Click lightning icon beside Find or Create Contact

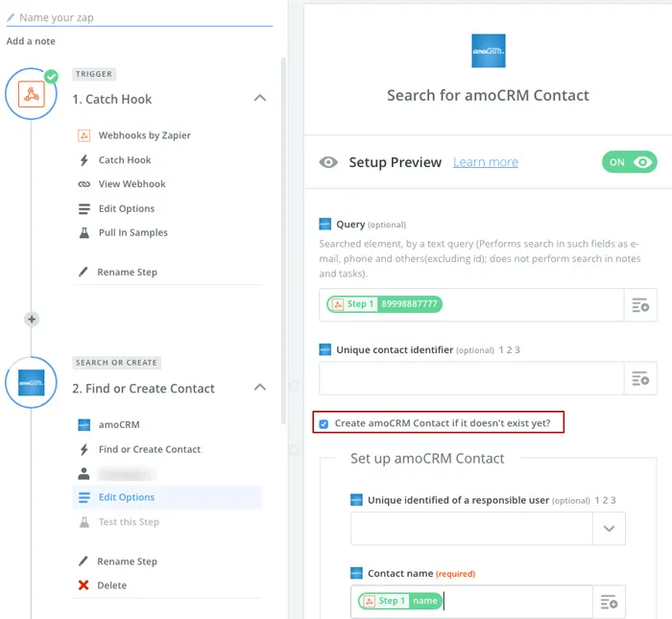[x=84, y=449]
